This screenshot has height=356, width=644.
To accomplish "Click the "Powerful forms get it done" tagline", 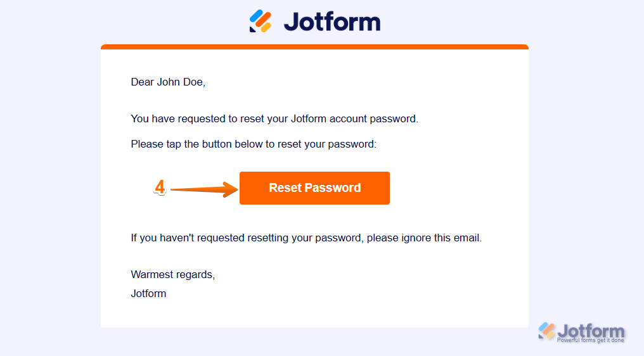I will 590,341.
